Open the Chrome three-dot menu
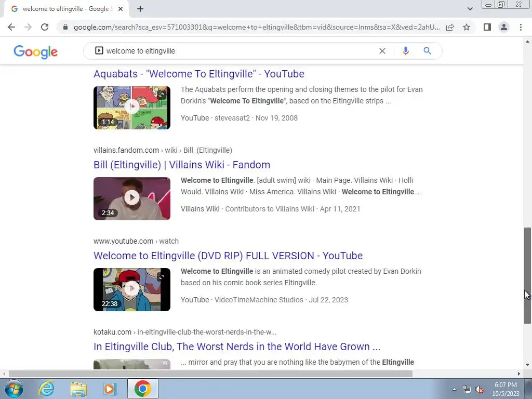Image resolution: width=532 pixels, height=399 pixels. (x=521, y=27)
